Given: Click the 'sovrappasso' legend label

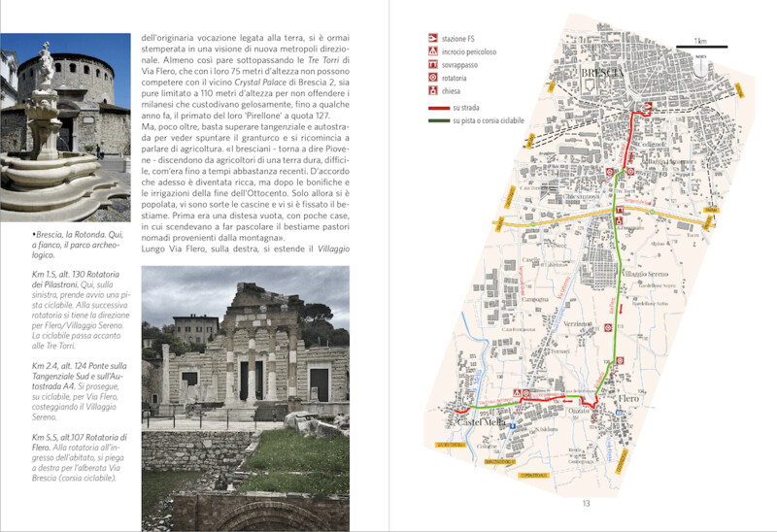Looking at the screenshot, I should click(459, 65).
